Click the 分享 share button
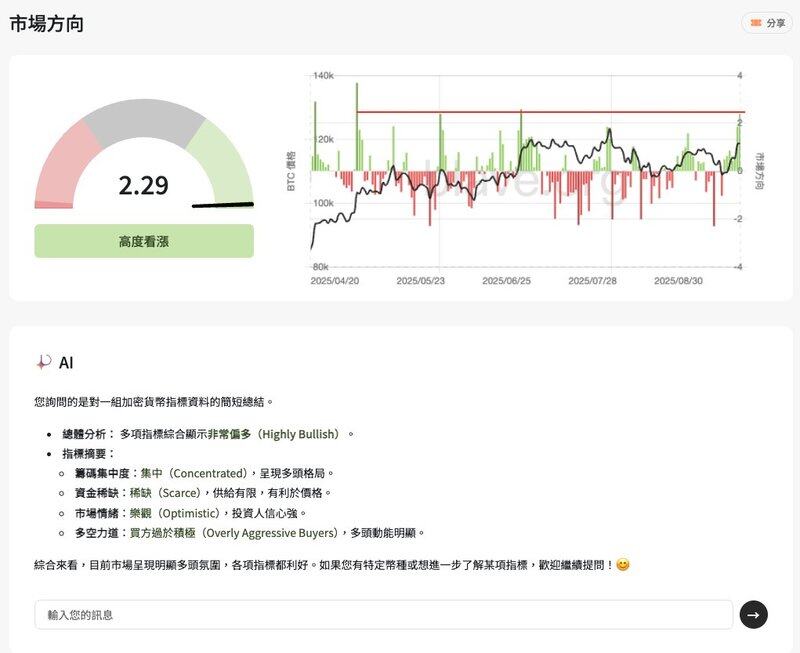The image size is (800, 653). coord(766,23)
